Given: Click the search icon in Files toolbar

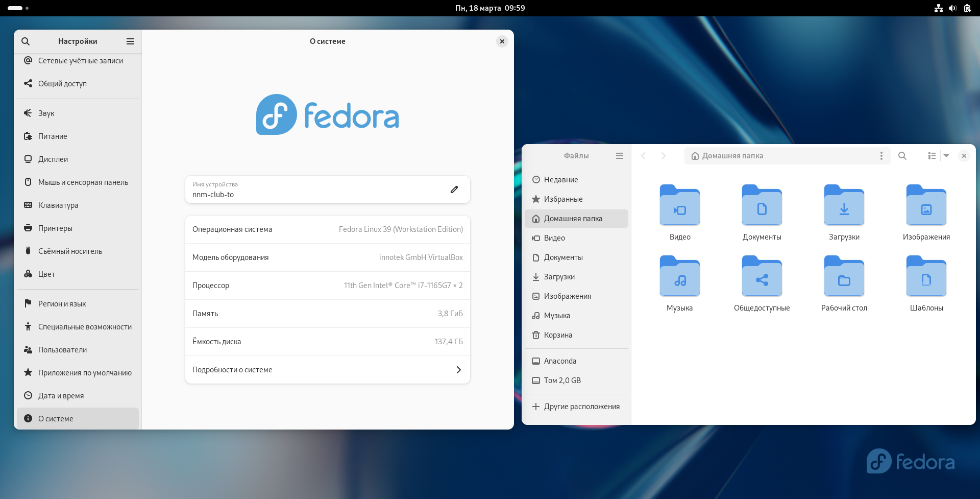Looking at the screenshot, I should point(902,156).
